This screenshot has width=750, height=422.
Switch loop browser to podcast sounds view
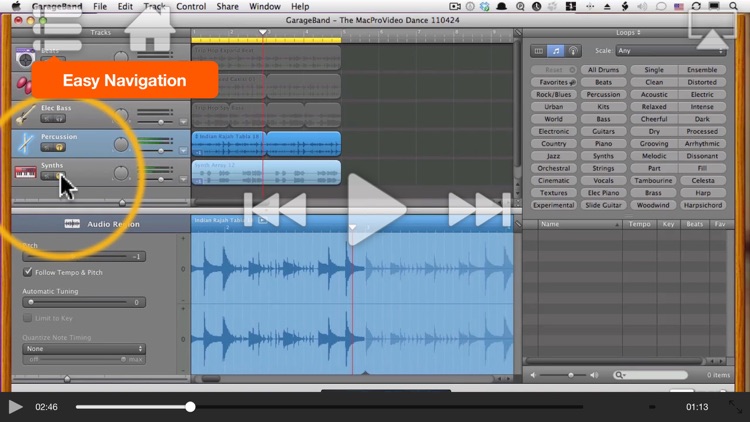click(573, 51)
